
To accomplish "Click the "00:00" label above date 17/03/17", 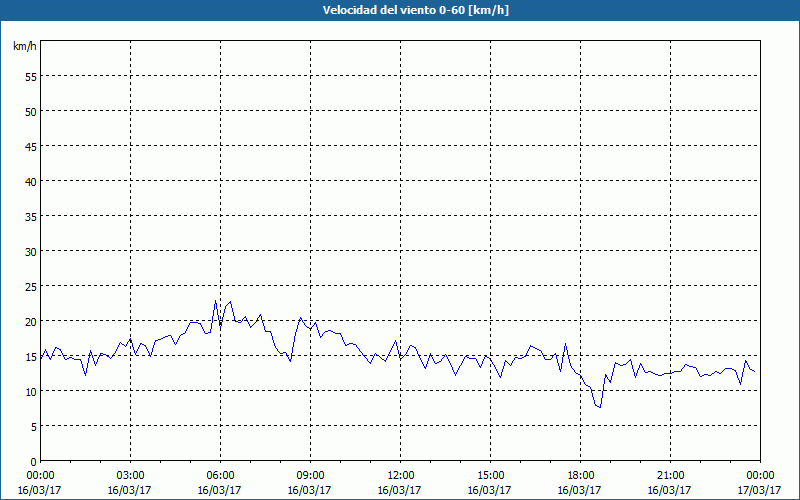I will 760,476.
